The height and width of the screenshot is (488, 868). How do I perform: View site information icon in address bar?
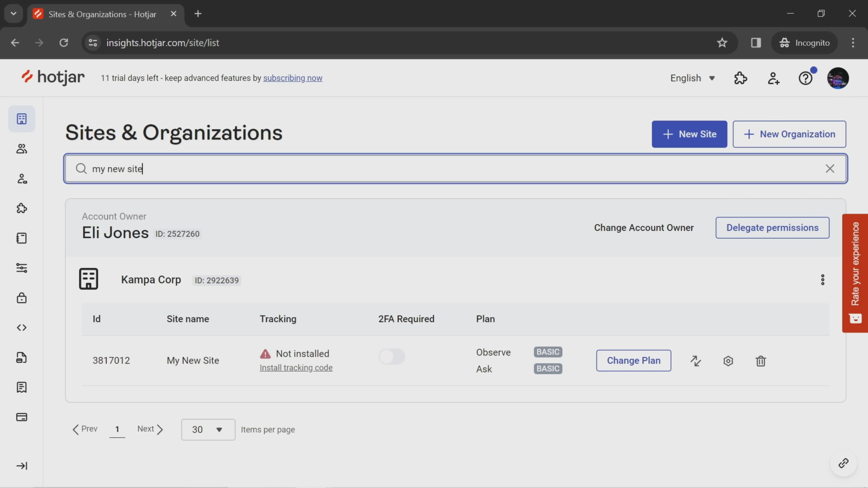point(93,43)
